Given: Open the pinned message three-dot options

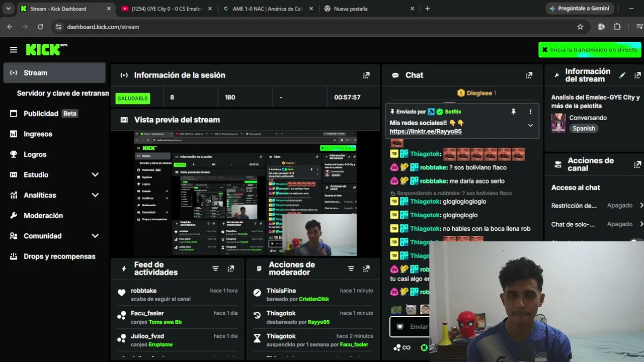Looking at the screenshot, I should click(x=530, y=112).
